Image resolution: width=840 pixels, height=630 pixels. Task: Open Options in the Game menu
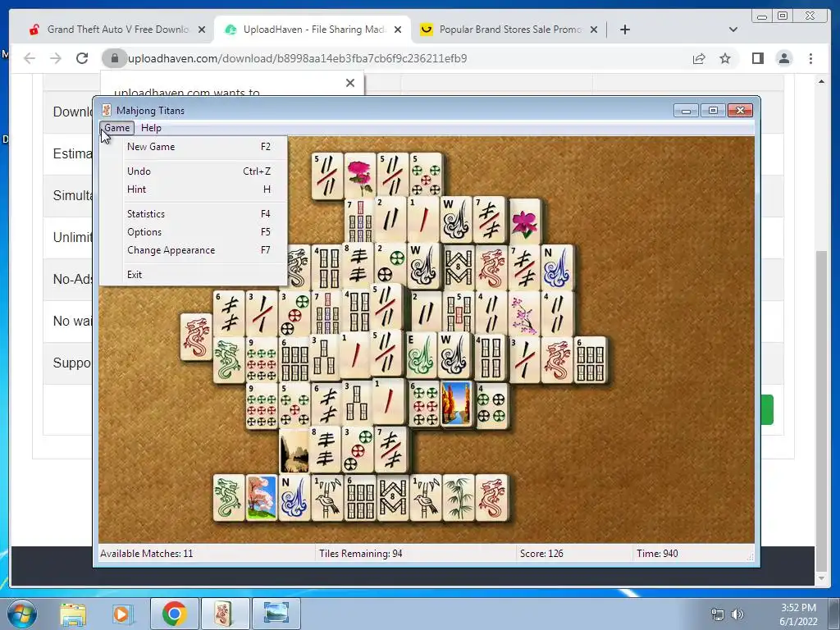click(194, 232)
